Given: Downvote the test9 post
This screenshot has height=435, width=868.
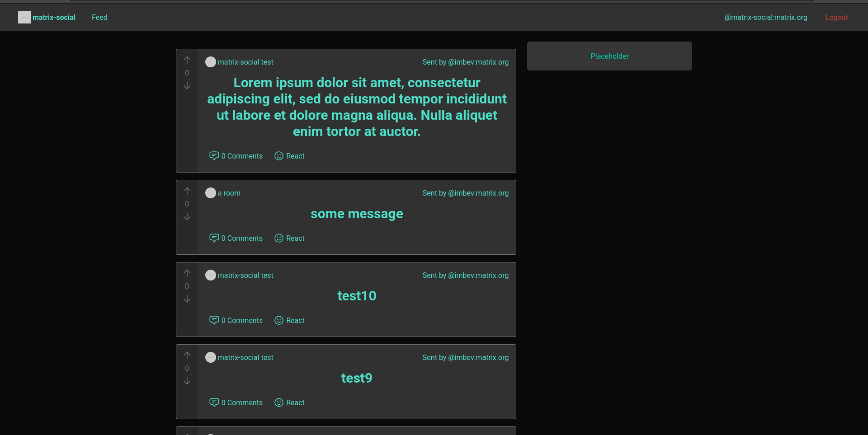Looking at the screenshot, I should [x=187, y=381].
